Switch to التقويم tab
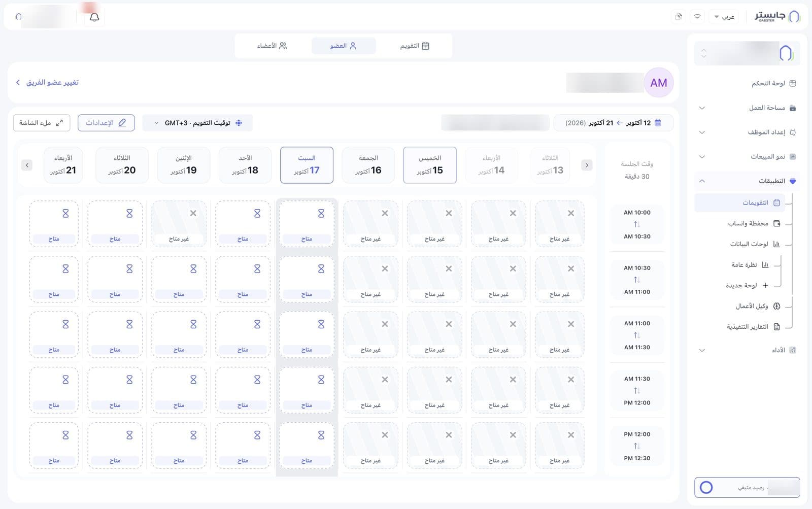Screen dimensions: 812x509 point(415,46)
